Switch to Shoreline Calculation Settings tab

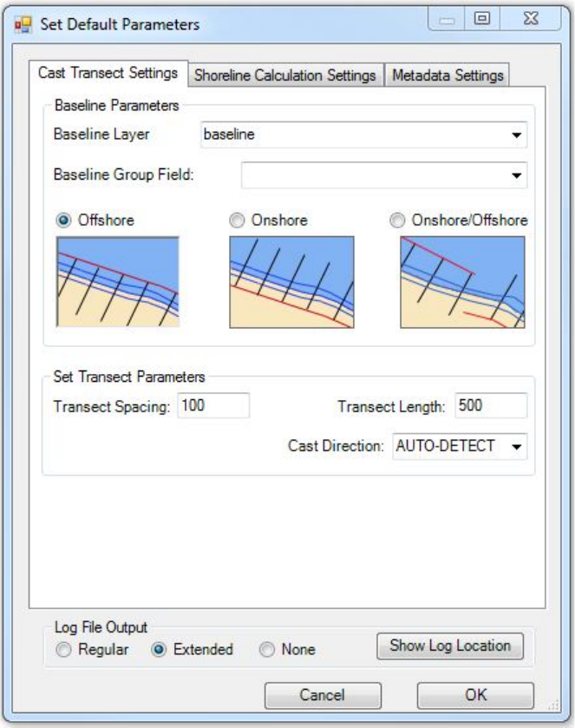click(x=284, y=75)
